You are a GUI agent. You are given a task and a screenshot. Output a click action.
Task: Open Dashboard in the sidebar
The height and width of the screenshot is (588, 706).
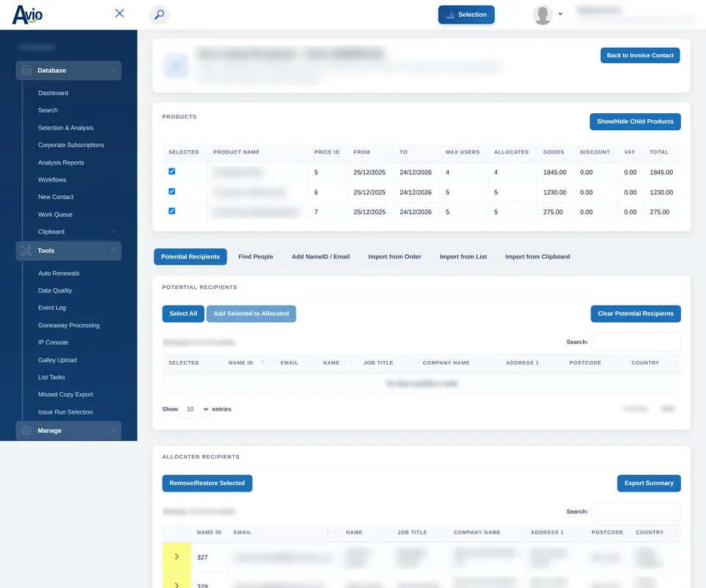coord(53,93)
